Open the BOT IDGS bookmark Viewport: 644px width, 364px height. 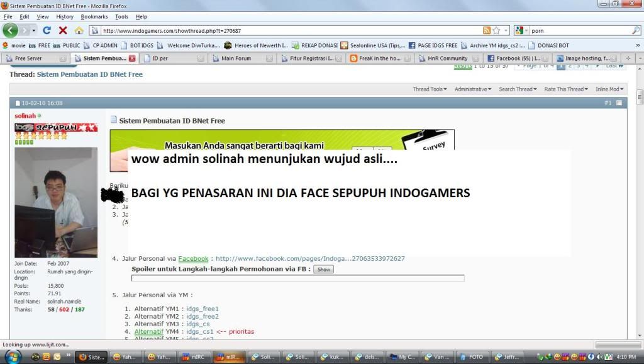click(137, 45)
